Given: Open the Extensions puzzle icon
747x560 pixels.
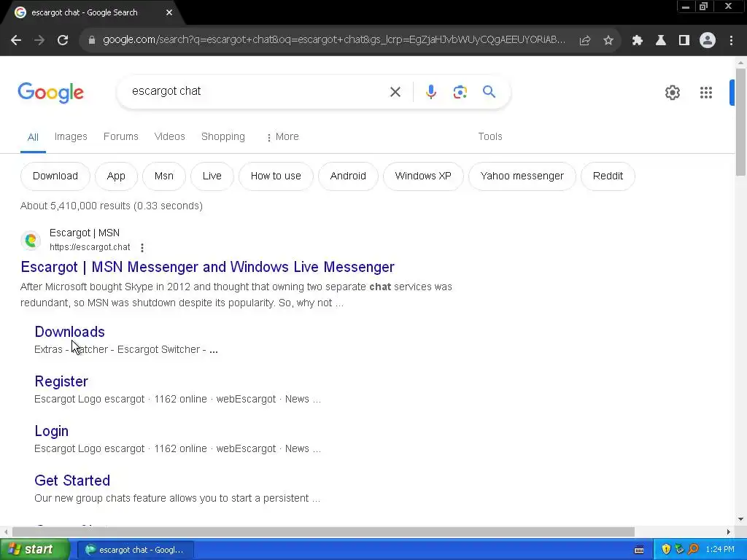Looking at the screenshot, I should [638, 40].
